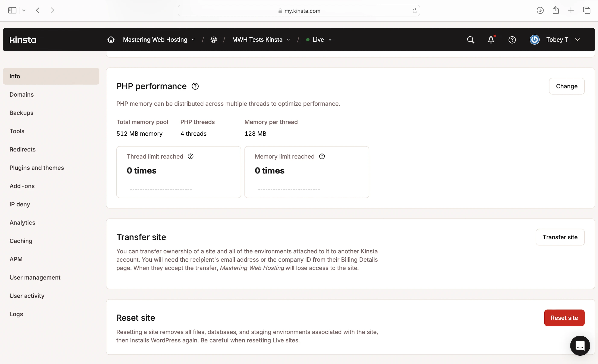Viewport: 598px width, 364px height.
Task: Go to the dashboard home icon
Action: click(x=111, y=40)
